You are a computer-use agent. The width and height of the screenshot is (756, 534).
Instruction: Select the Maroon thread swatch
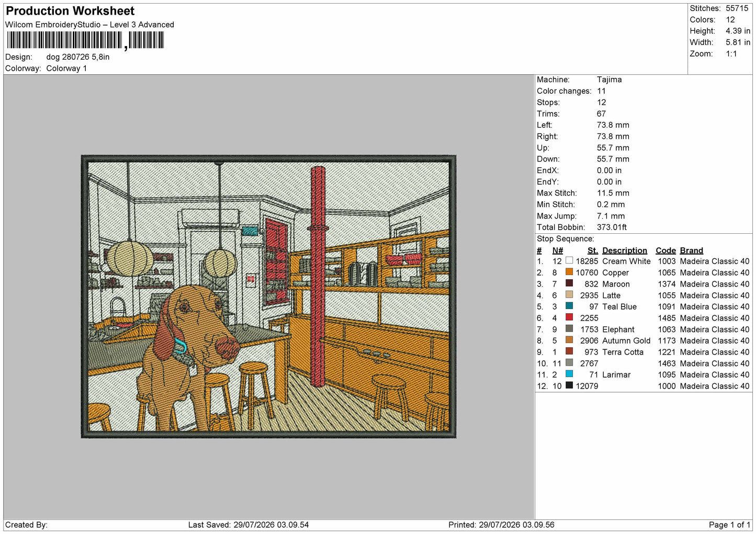click(569, 283)
